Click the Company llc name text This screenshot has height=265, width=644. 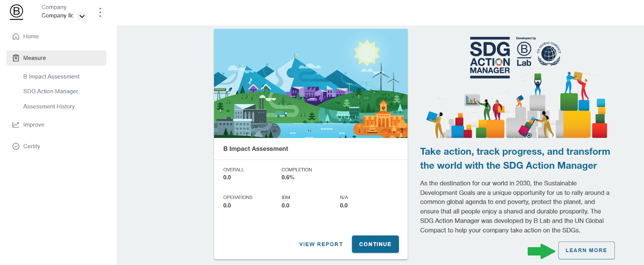click(58, 16)
